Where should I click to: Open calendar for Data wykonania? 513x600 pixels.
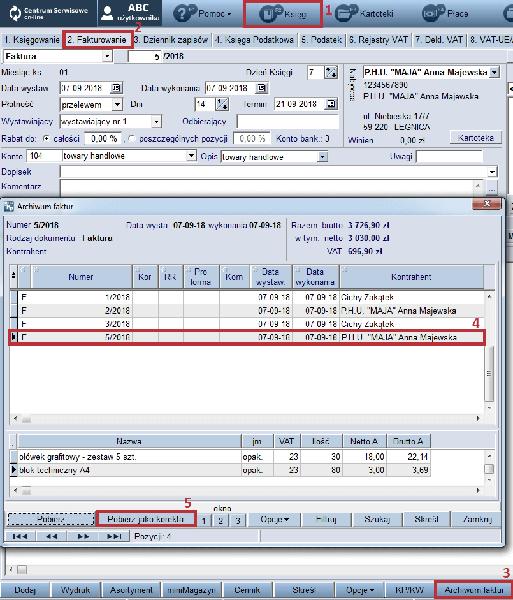coord(261,88)
